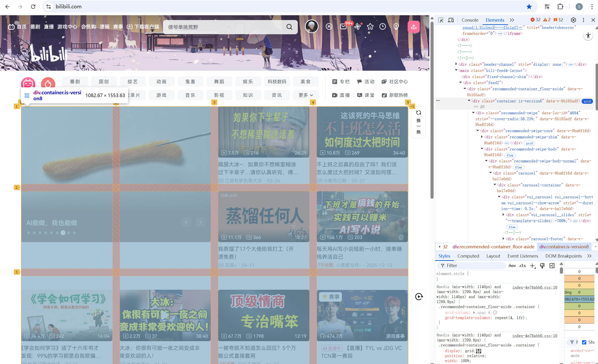The width and height of the screenshot is (598, 364).
Task: Expand the 更多 categories dropdown
Action: 306,95
